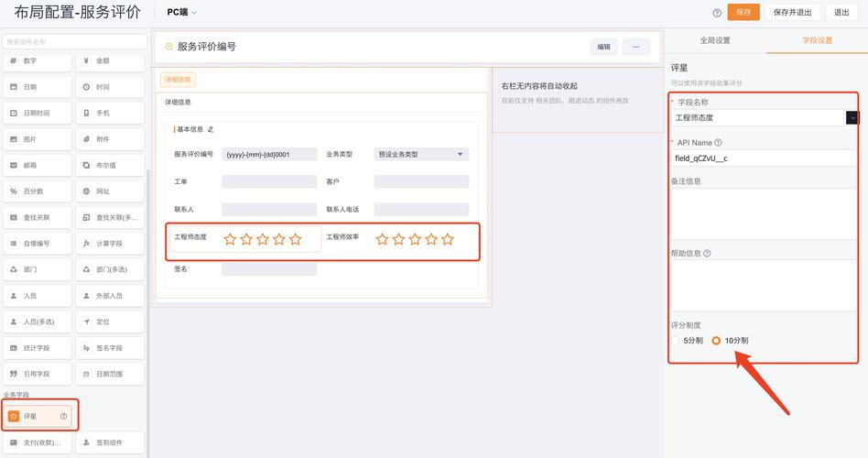Click the edit pencil beside 基本信息
Viewport: 868px width, 458px height.
tap(211, 130)
